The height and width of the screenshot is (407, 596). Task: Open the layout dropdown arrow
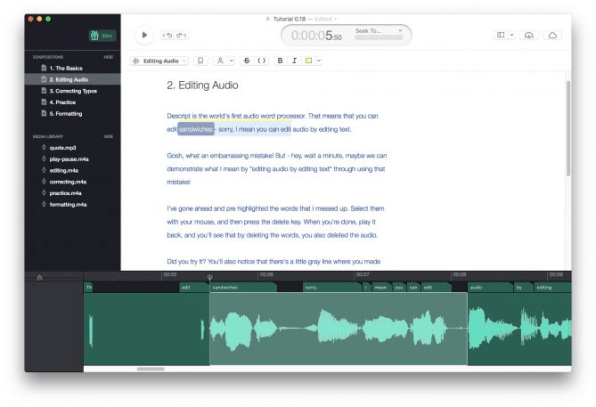[x=512, y=35]
